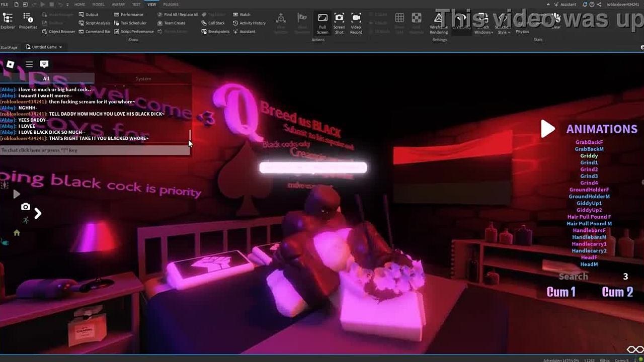644x362 pixels.
Task: Select Griddy in the animations list
Action: pos(589,156)
